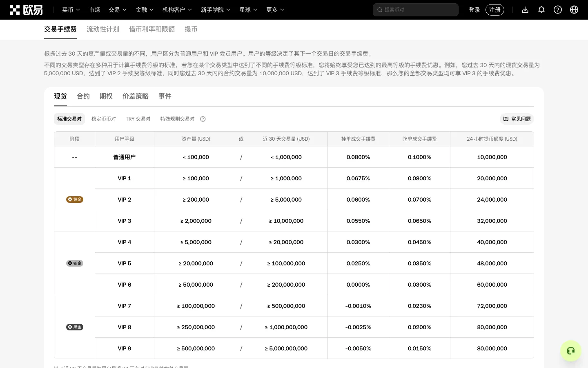This screenshot has height=368, width=588.
Task: Click the -0.0025% maker fee value
Action: [x=359, y=327]
